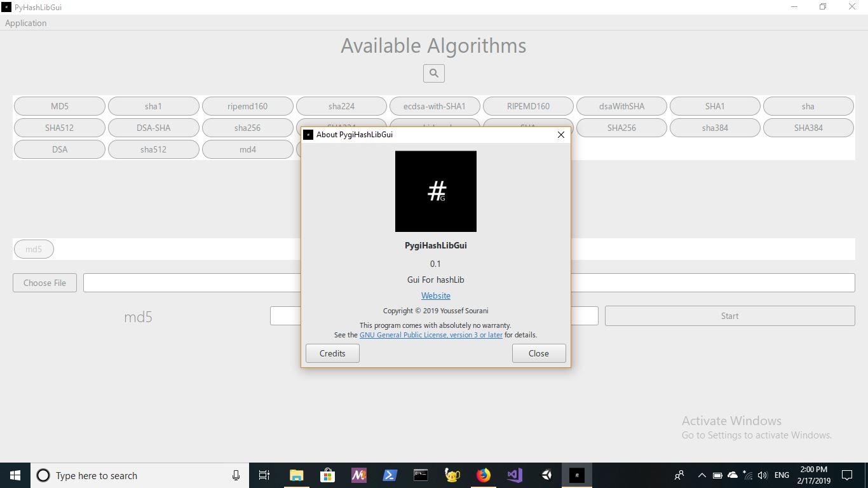Viewport: 868px width, 488px height.
Task: Click the Close button in About dialog
Action: pyautogui.click(x=539, y=353)
